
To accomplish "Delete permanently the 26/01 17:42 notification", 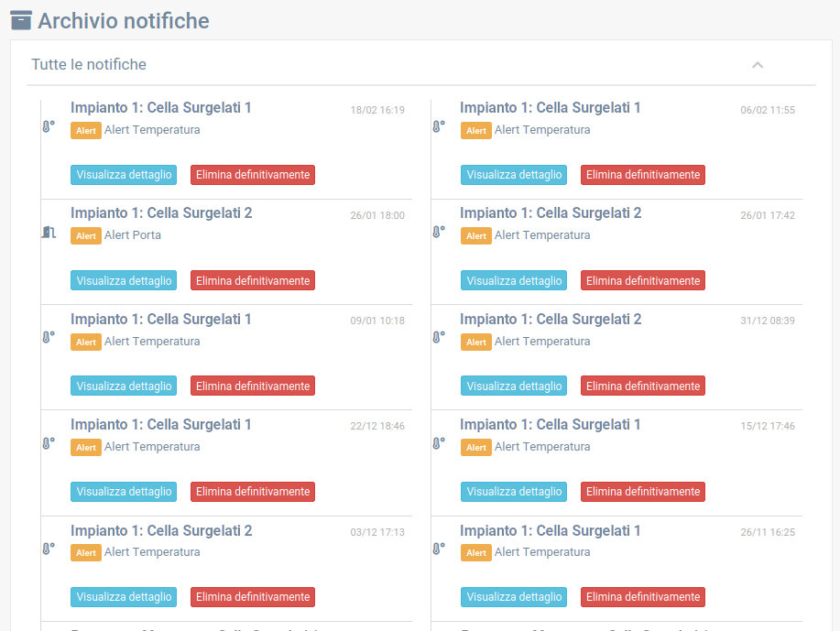I will (642, 280).
